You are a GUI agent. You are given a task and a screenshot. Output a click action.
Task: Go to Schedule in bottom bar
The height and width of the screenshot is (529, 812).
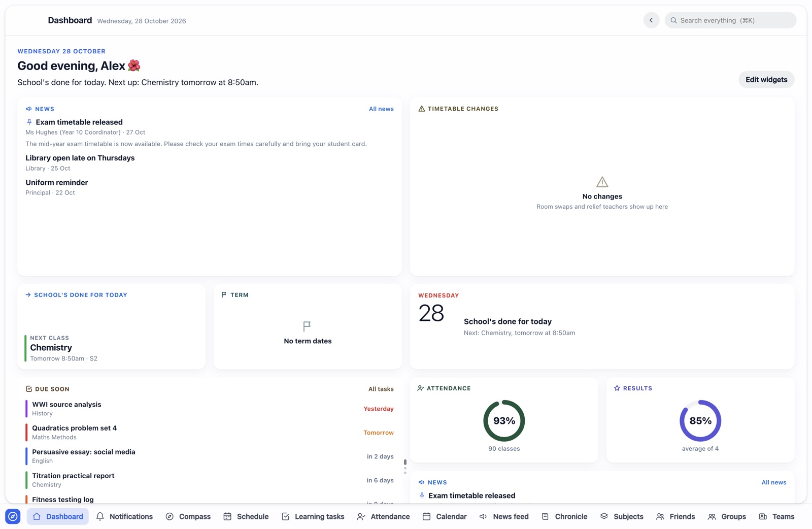(246, 516)
